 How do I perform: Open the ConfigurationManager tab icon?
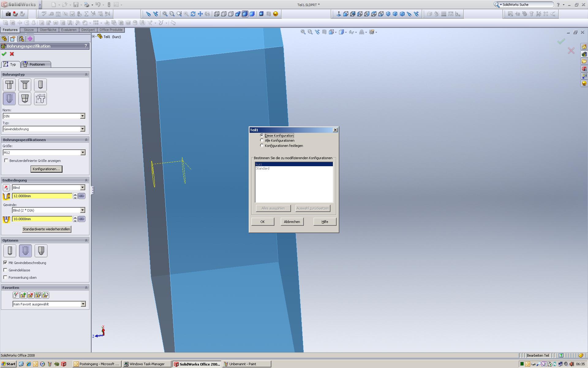pos(21,39)
